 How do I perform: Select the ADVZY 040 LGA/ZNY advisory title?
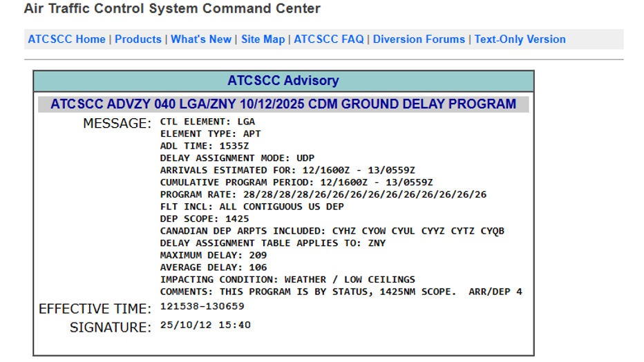(283, 104)
